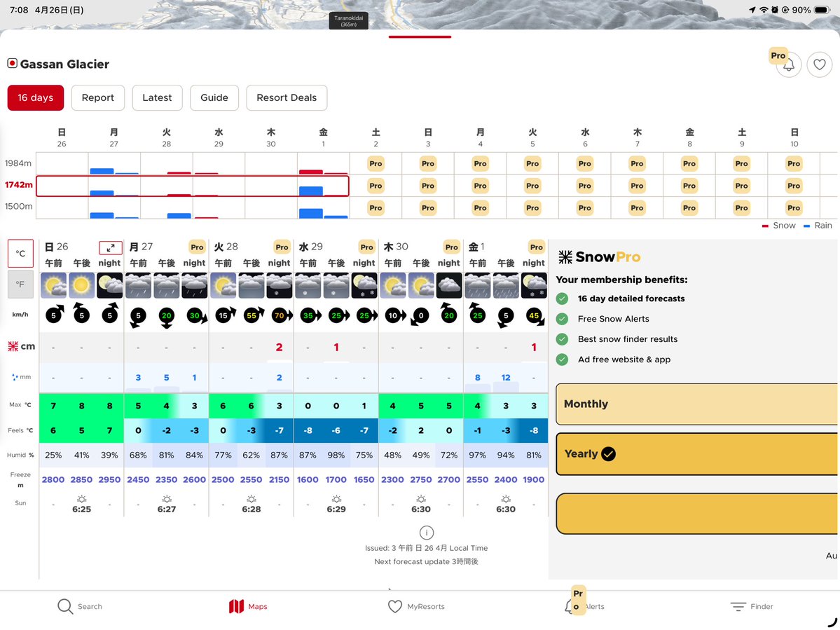The image size is (840, 630).
Task: Tap Ad free website & app benefit
Action: pos(624,359)
